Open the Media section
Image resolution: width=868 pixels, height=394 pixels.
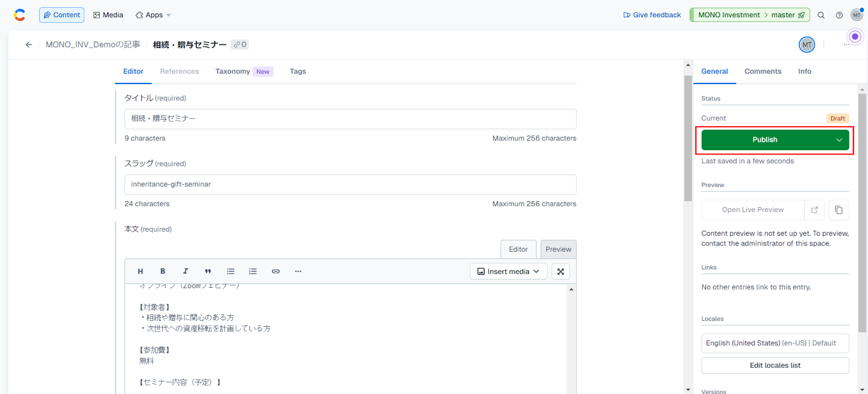[x=108, y=15]
